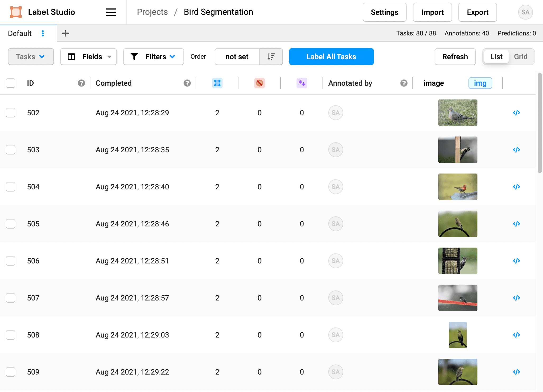
Task: Click Label All Tasks button
Action: click(331, 56)
